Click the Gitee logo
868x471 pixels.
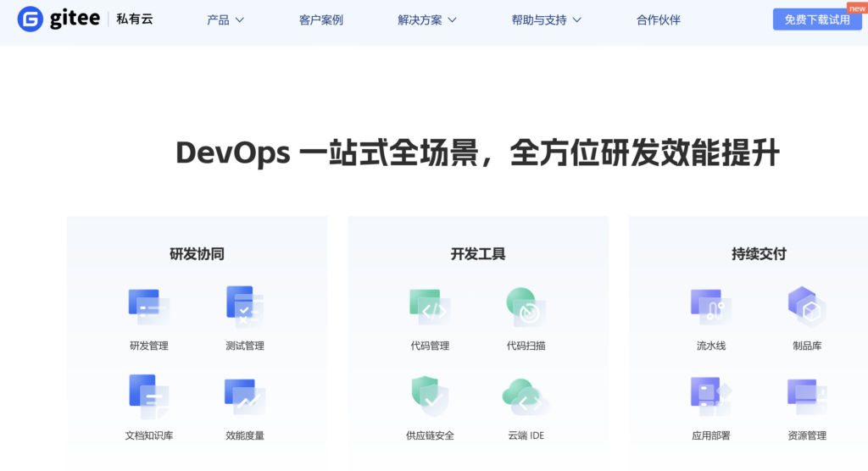58,19
